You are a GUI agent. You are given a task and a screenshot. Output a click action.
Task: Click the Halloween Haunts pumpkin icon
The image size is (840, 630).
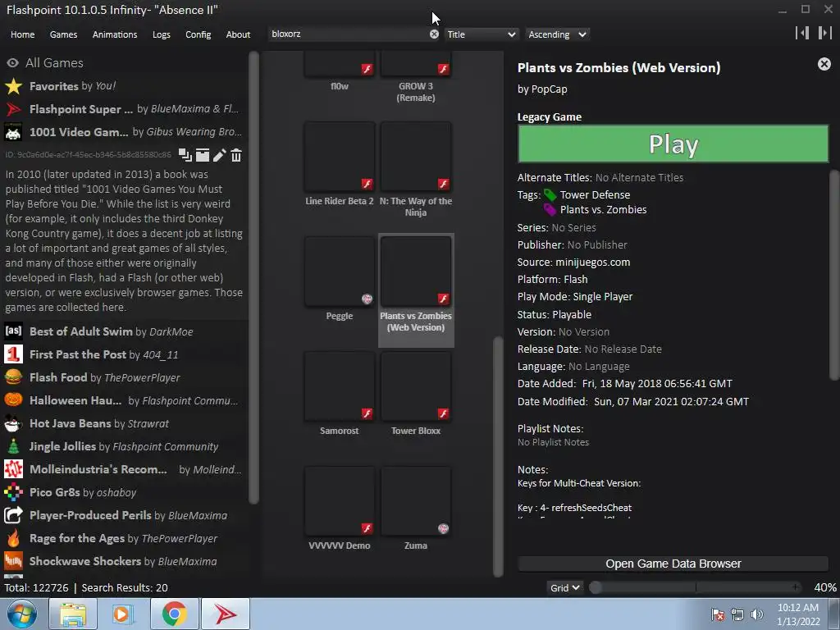tap(13, 400)
